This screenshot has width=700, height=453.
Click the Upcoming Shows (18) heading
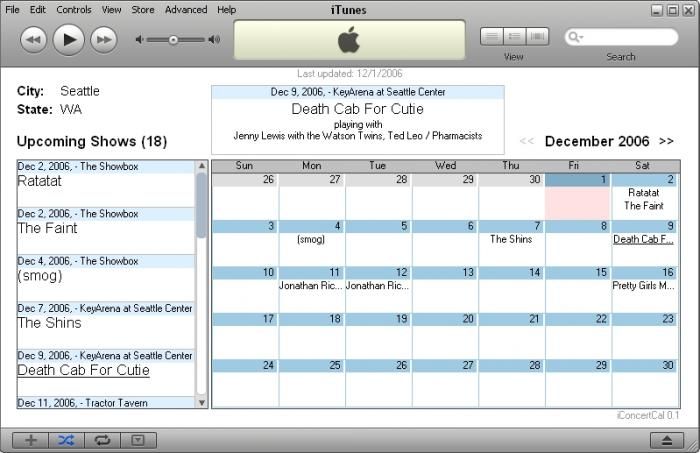[x=92, y=141]
